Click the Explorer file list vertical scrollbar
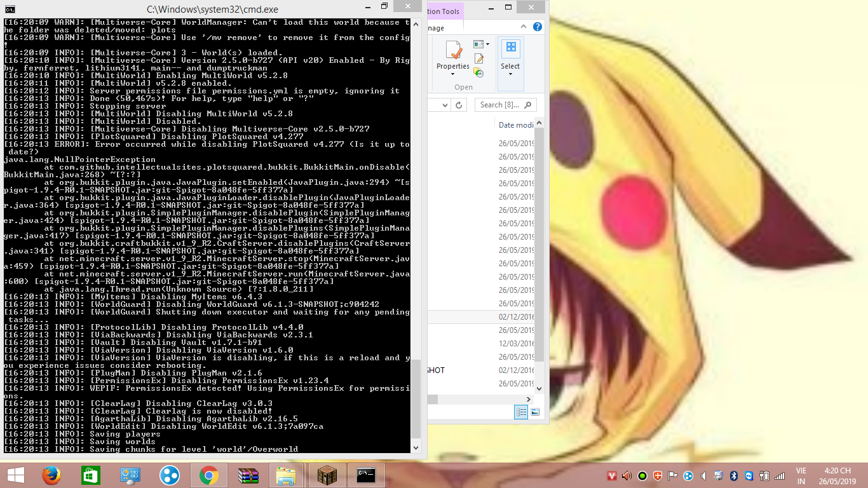This screenshot has width=868, height=488. 539,245
